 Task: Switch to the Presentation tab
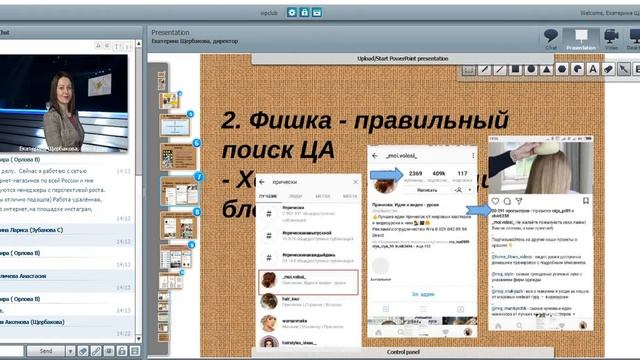pyautogui.click(x=581, y=39)
